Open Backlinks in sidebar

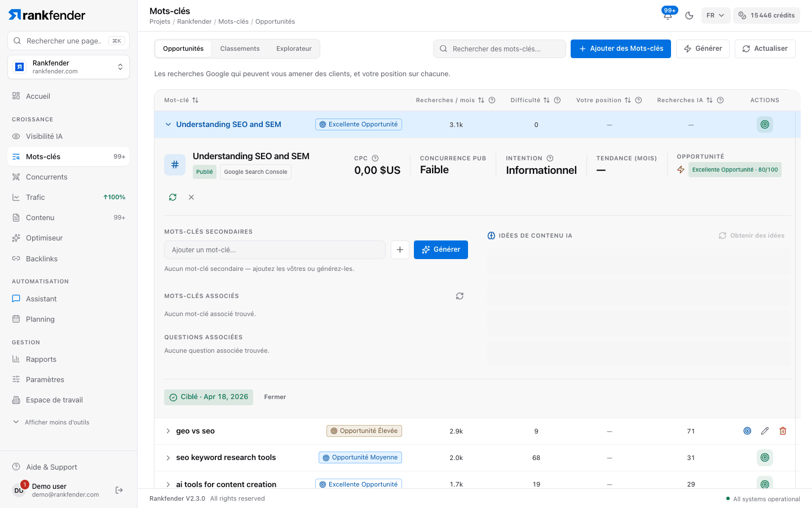point(68,259)
